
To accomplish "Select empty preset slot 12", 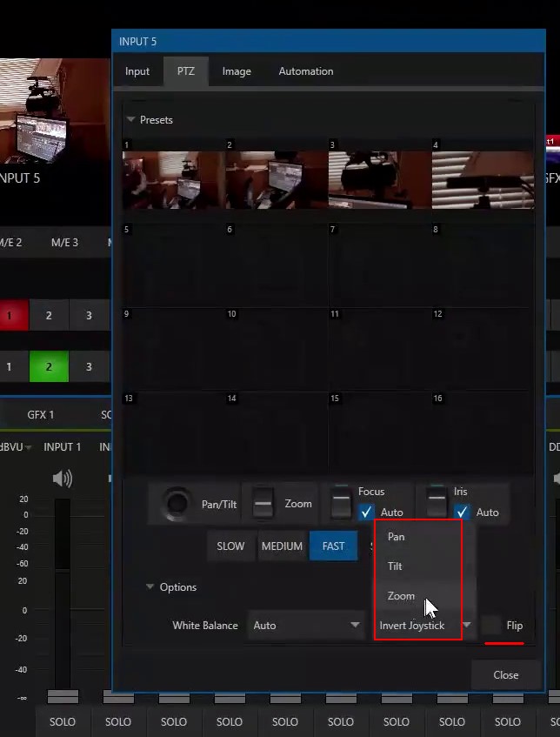I will click(x=483, y=349).
